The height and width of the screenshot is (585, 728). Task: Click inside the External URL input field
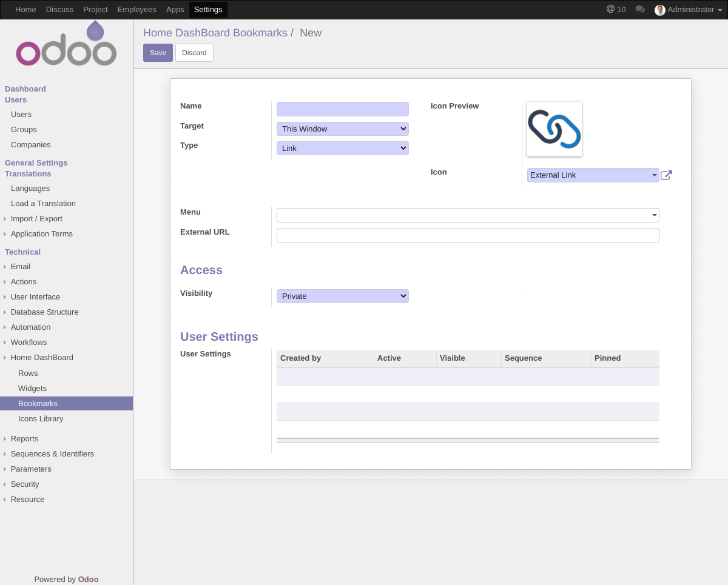point(467,235)
